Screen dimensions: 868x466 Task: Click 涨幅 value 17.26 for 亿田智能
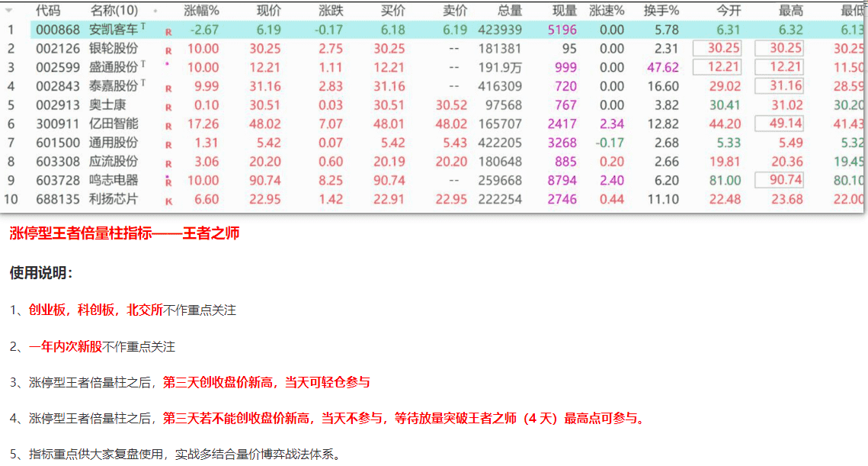coord(203,124)
